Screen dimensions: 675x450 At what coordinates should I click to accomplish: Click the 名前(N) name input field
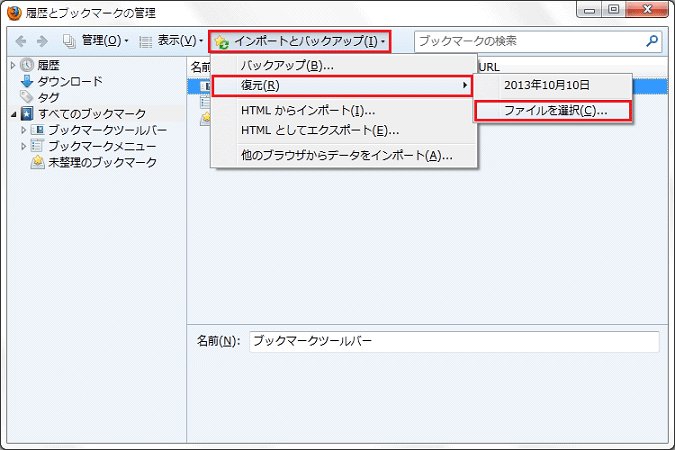pos(454,341)
